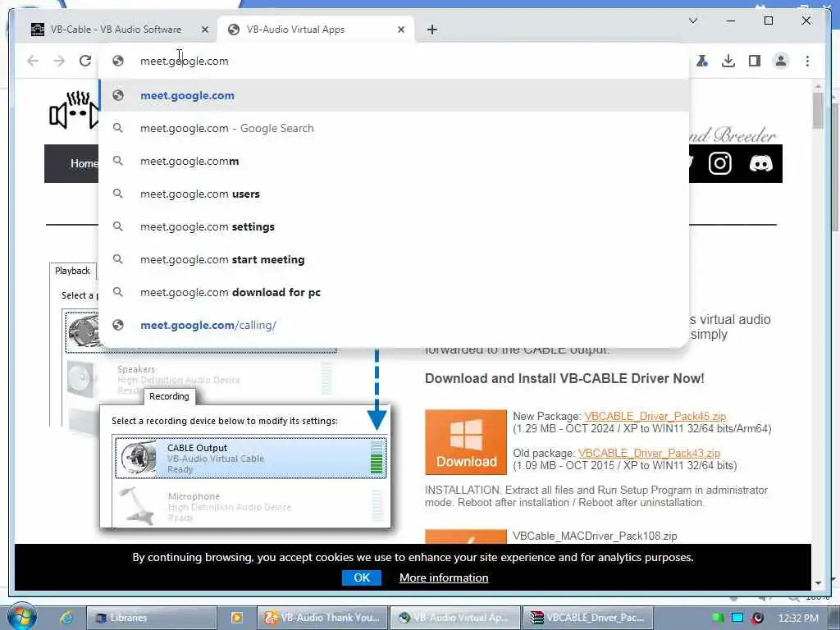Open the More information cookie link

[x=444, y=577]
